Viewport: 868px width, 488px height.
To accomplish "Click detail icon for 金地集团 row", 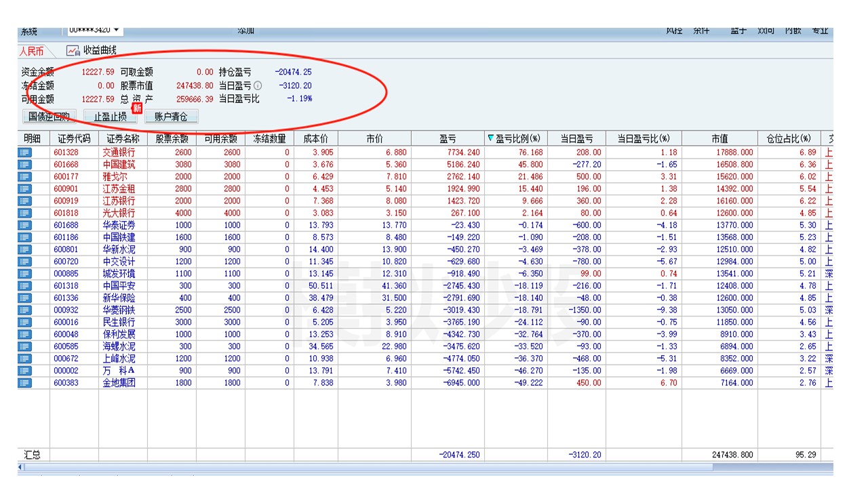I will 25,383.
